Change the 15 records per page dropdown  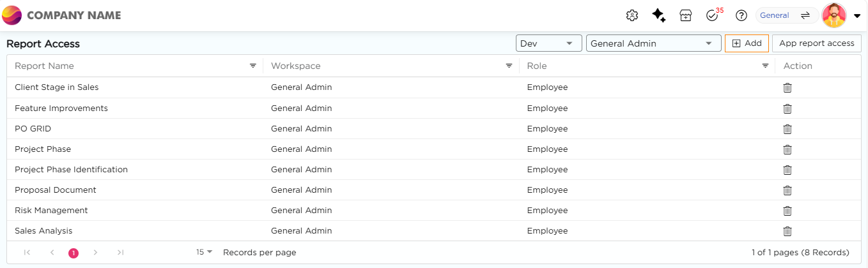[x=205, y=253]
